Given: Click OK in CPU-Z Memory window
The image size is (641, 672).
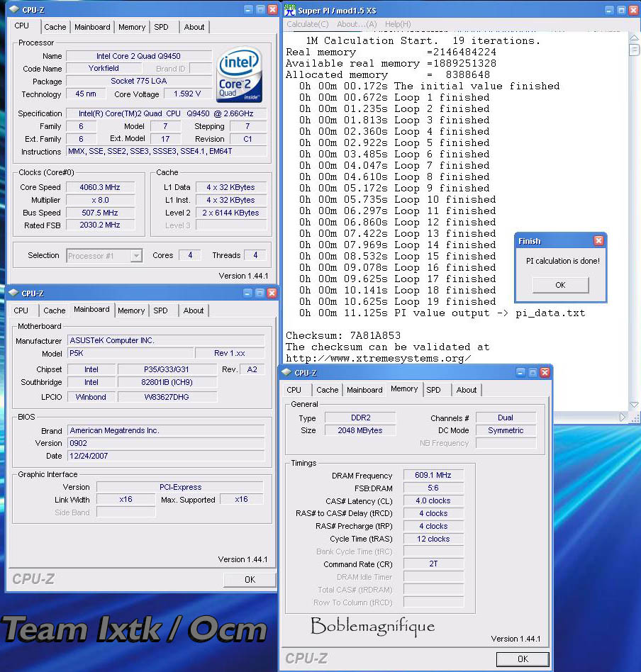Looking at the screenshot, I should (523, 659).
